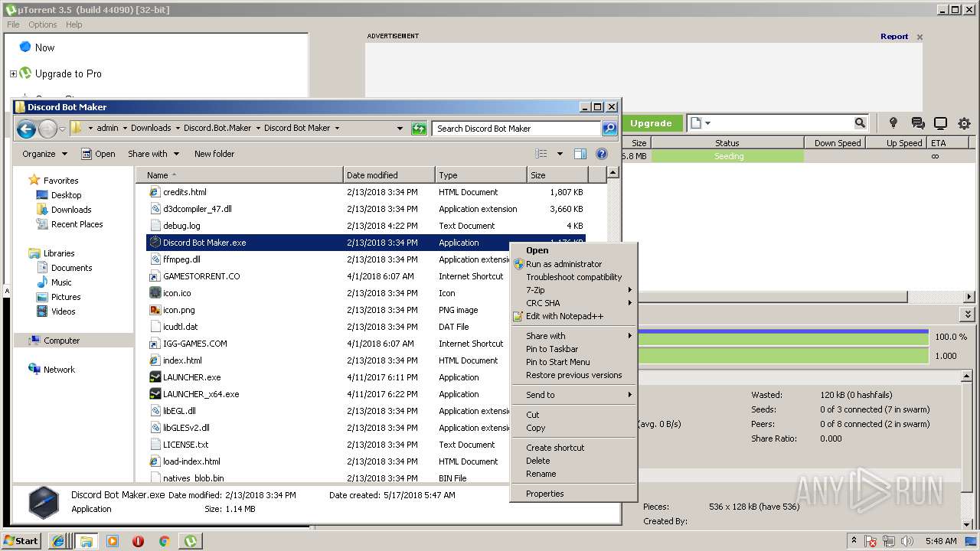980x551 pixels.
Task: Choose Pin to Taskbar
Action: click(552, 349)
